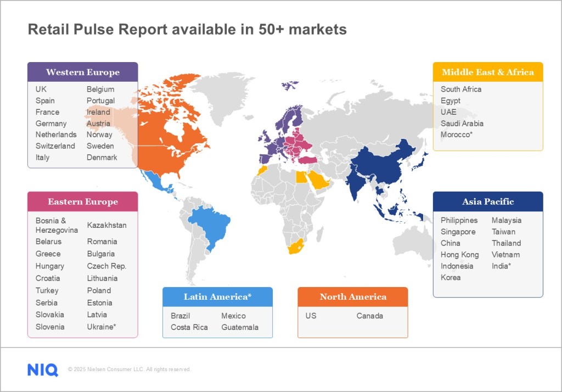
Task: Click China's dark blue shape on map
Action: pyautogui.click(x=382, y=163)
